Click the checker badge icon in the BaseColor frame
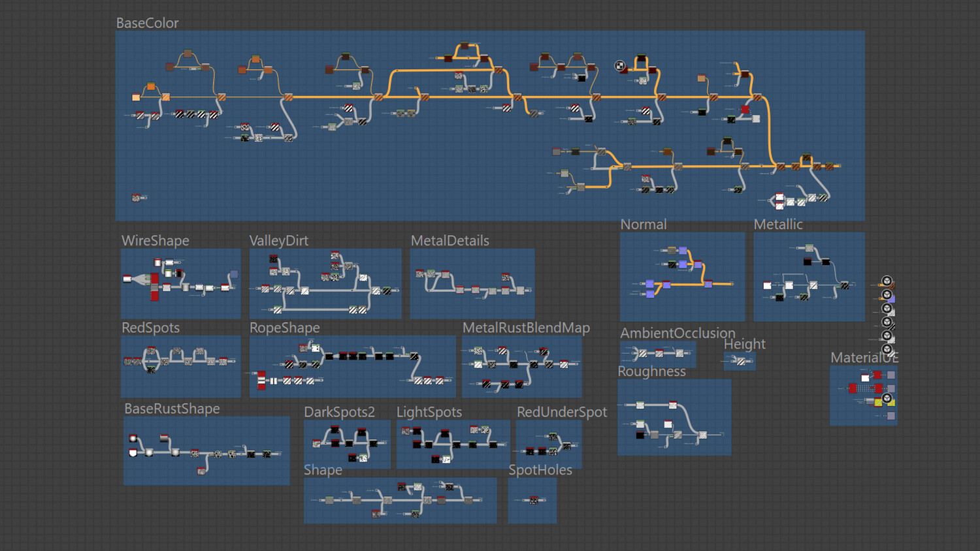This screenshot has height=551, width=980. tap(620, 65)
